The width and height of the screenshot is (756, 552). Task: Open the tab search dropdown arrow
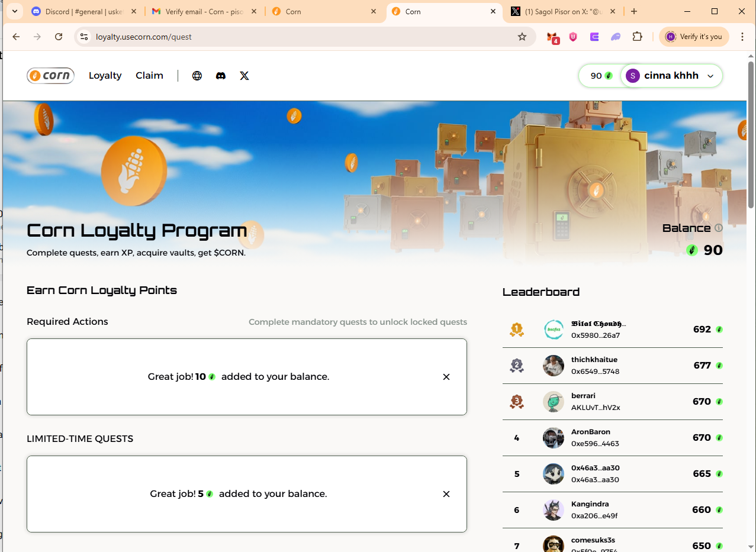(x=14, y=11)
